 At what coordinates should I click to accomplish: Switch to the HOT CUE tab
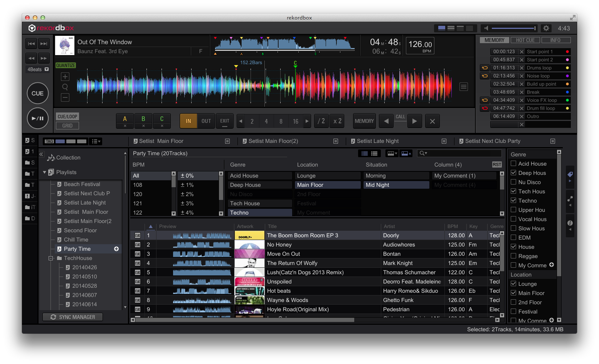525,40
